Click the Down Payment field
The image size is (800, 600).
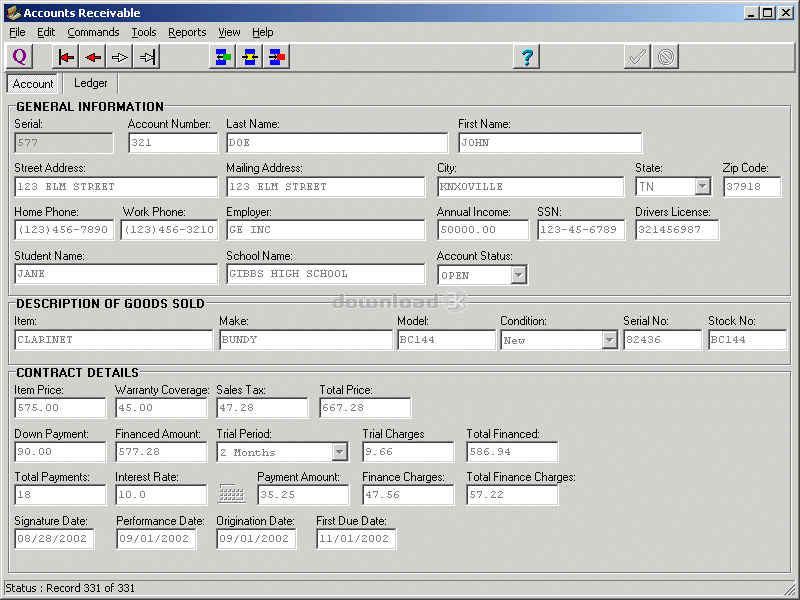click(x=60, y=452)
